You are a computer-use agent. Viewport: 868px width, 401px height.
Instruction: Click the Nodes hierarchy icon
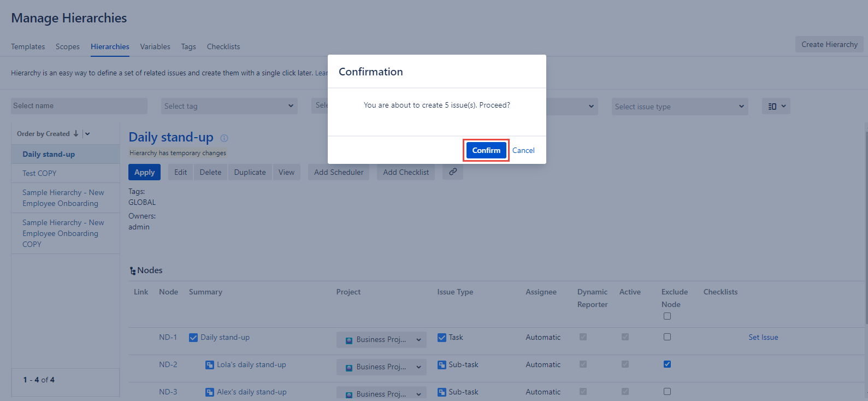coord(132,271)
